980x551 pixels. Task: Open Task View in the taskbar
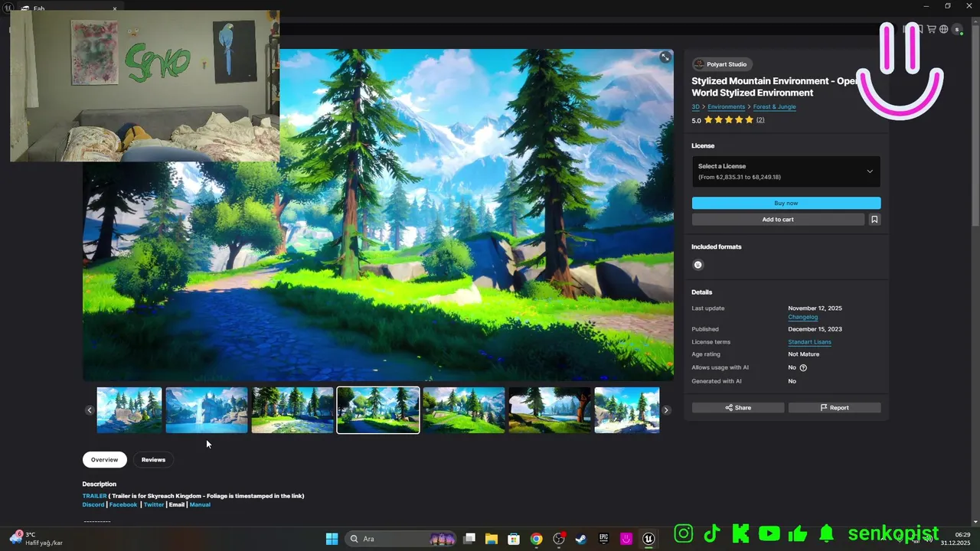(469, 539)
